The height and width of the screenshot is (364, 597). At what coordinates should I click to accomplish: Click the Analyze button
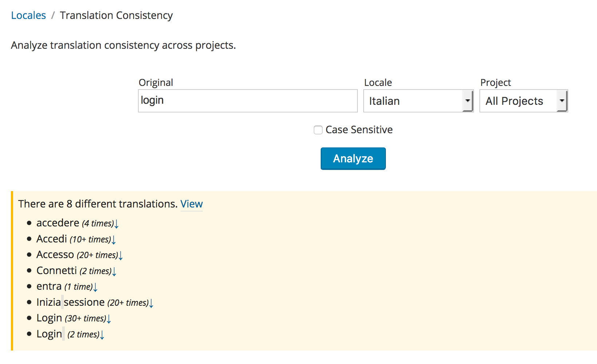pyautogui.click(x=353, y=159)
